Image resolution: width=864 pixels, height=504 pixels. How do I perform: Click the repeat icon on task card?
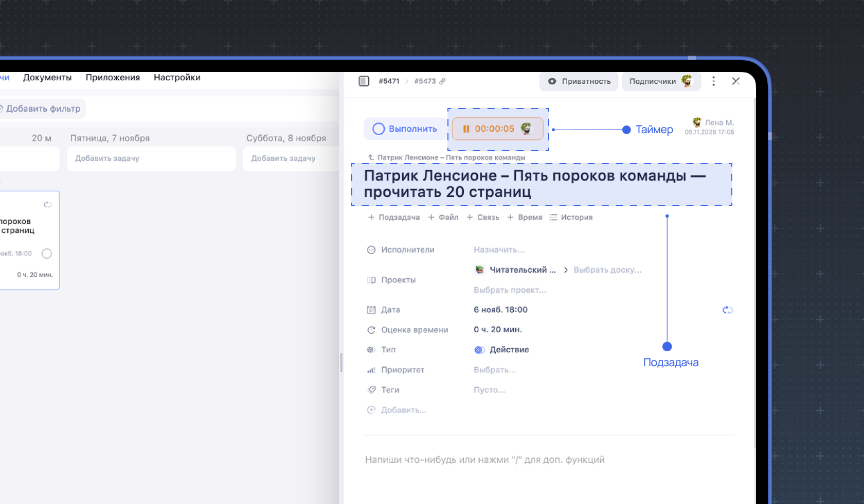coord(48,205)
